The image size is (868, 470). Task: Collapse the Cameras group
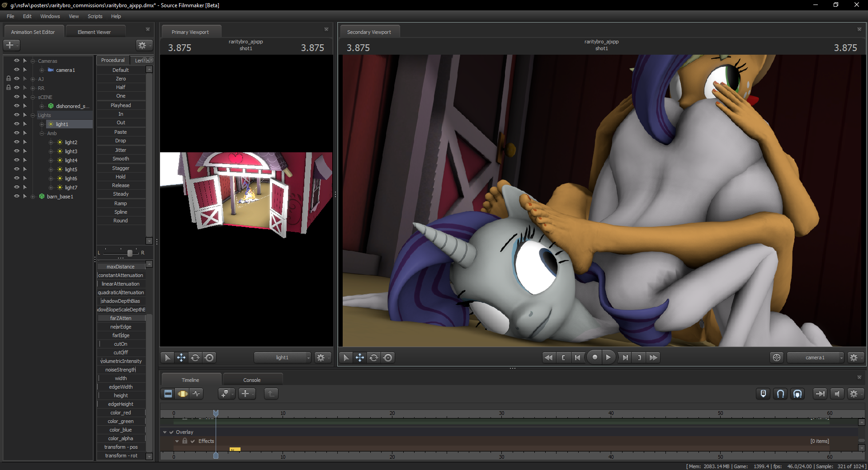tap(33, 61)
